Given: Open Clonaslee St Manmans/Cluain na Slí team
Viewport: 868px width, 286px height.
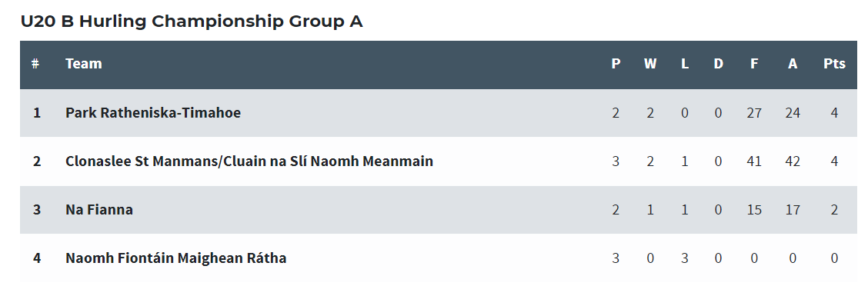Looking at the screenshot, I should [249, 161].
